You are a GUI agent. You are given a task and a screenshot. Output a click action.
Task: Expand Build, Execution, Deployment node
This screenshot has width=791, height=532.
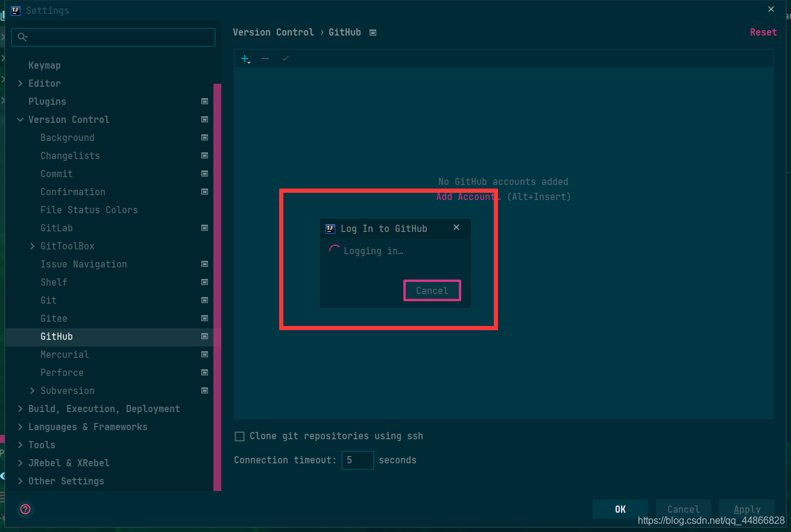pos(20,408)
